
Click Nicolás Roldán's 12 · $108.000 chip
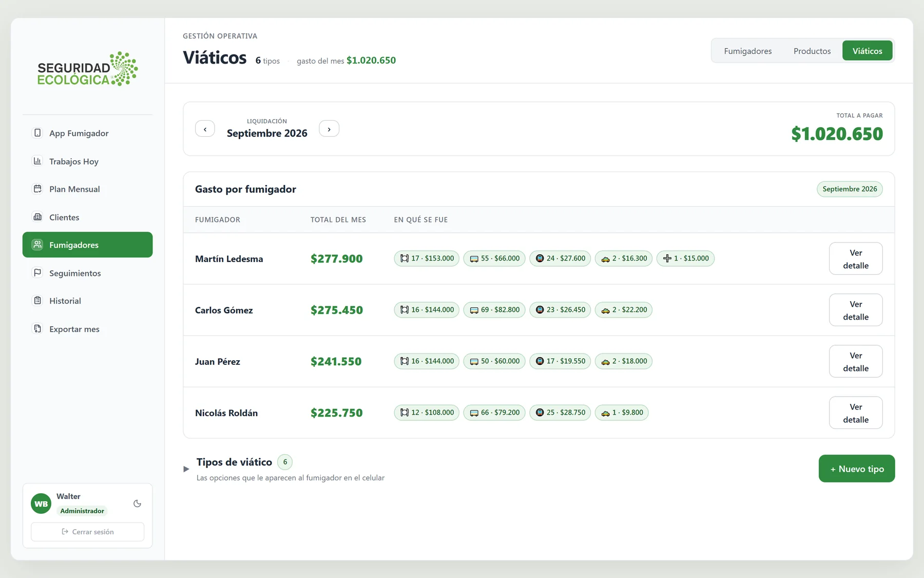click(427, 413)
